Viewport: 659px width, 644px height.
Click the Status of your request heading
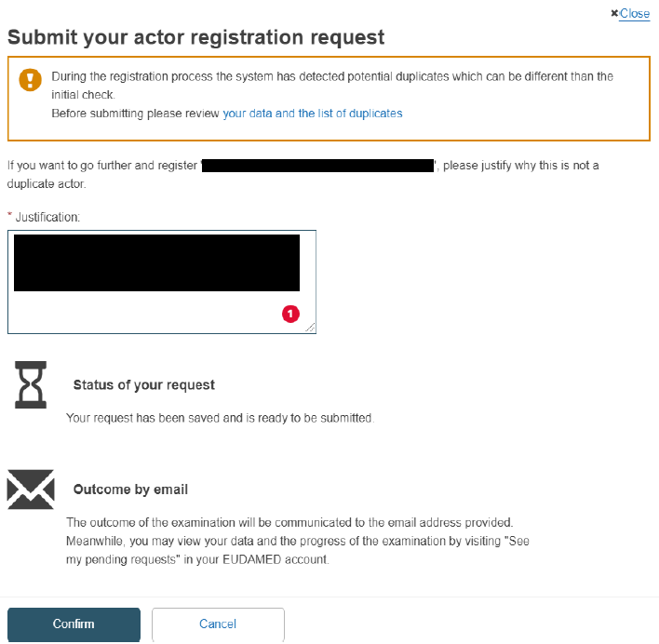click(143, 384)
